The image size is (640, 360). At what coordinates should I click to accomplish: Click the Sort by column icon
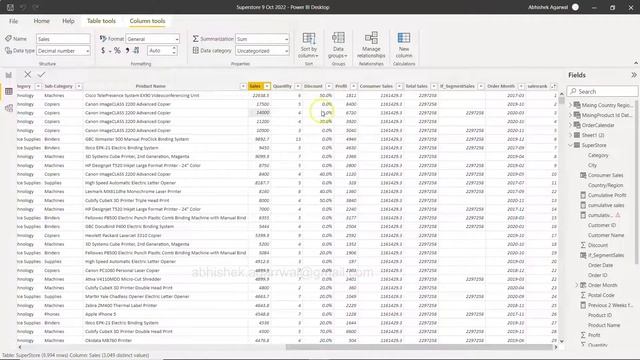tap(309, 45)
